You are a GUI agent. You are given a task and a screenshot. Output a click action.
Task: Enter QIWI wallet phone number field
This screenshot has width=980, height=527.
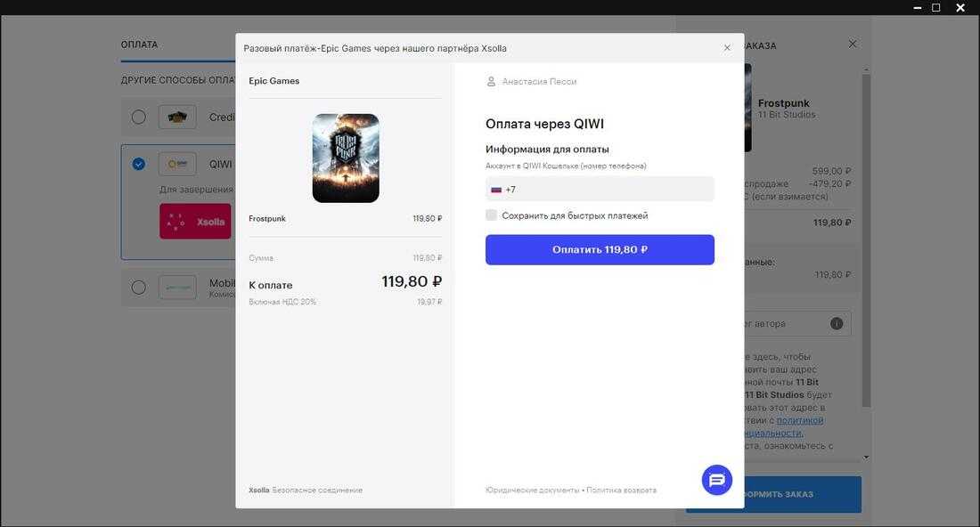click(606, 190)
